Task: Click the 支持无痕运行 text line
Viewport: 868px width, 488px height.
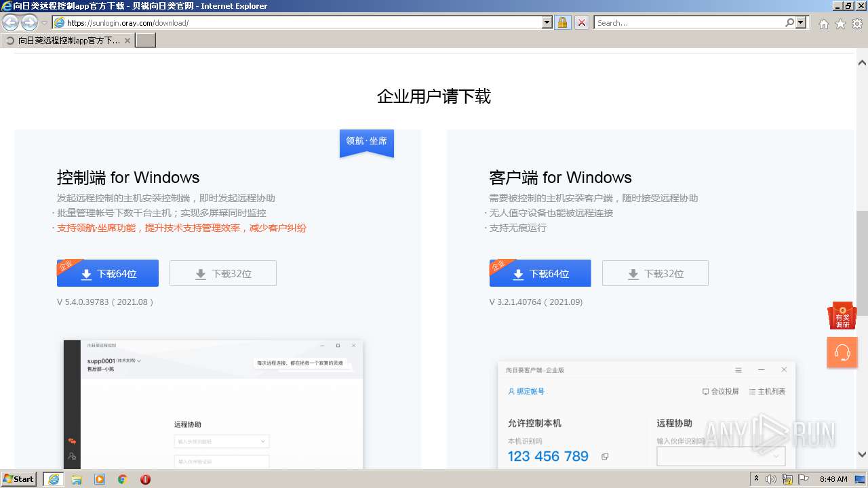Action: (x=518, y=228)
